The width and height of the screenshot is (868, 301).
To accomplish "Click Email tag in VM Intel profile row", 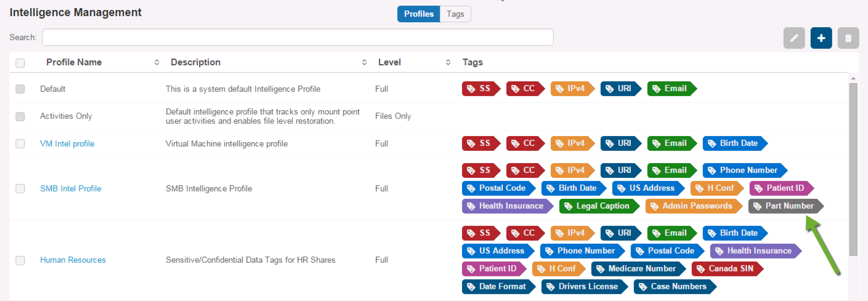I will tap(671, 143).
